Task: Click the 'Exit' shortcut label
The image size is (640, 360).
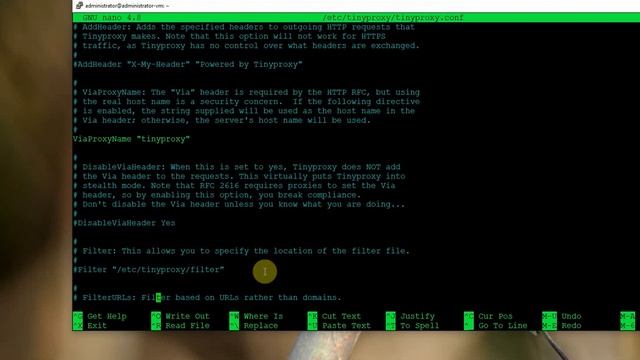Action: point(97,326)
